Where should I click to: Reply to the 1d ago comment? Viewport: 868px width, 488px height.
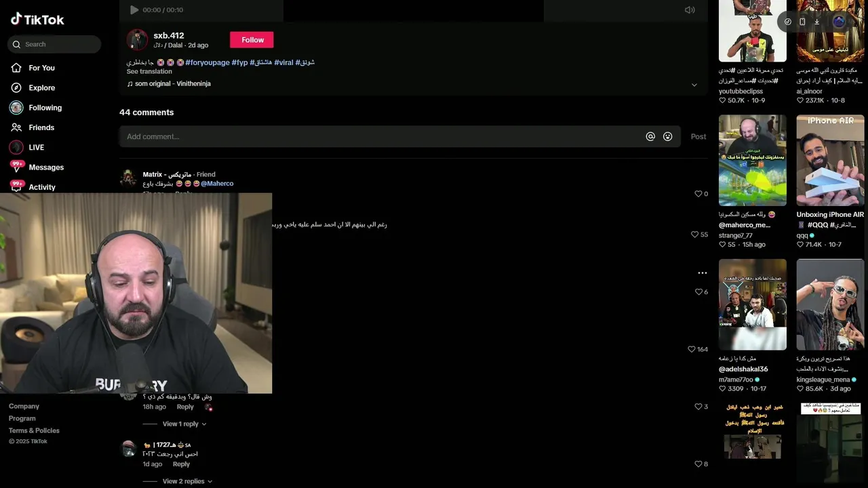tap(181, 464)
